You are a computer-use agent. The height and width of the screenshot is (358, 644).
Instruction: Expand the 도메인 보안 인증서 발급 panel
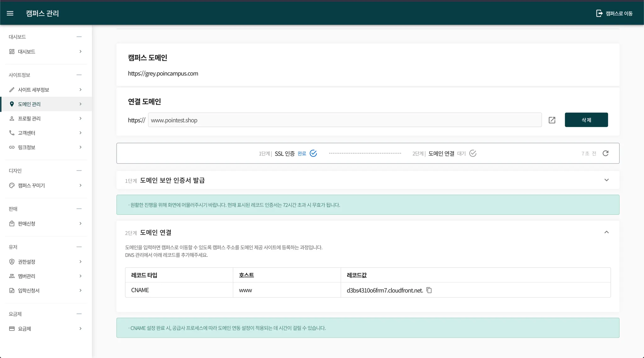tap(606, 180)
